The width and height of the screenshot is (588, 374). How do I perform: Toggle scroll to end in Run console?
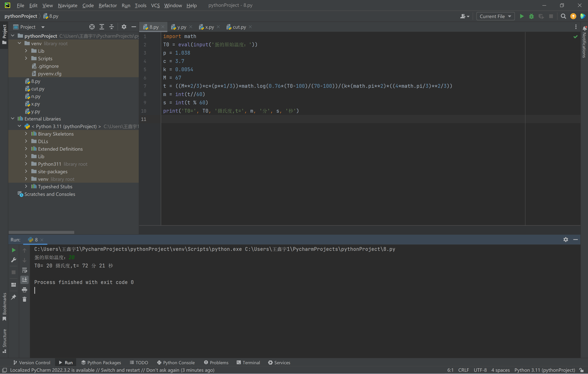tap(24, 280)
